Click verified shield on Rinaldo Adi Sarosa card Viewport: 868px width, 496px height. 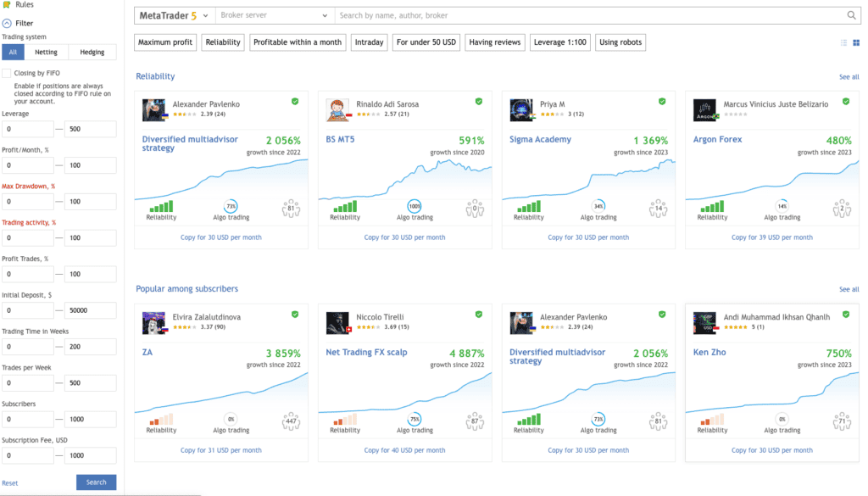coord(478,101)
